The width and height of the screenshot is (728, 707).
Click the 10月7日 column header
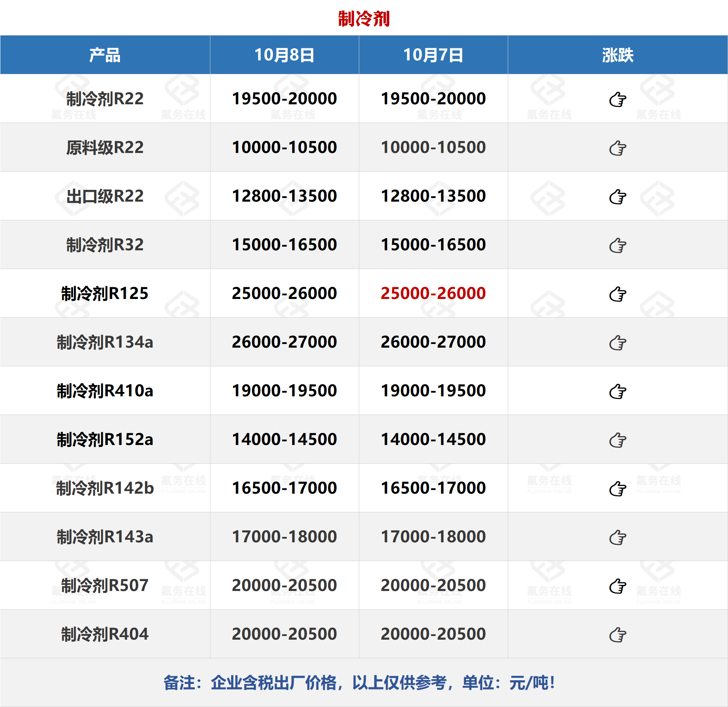tap(433, 55)
